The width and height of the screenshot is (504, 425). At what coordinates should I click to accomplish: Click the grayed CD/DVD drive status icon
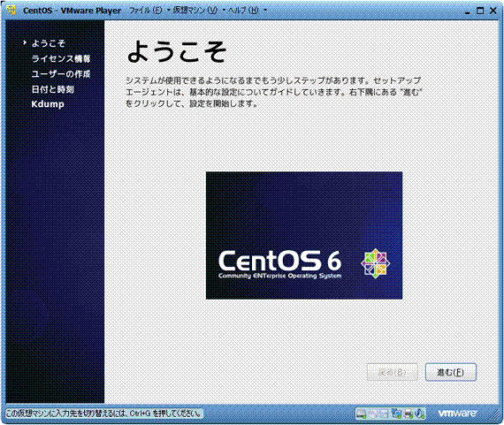coord(373,414)
